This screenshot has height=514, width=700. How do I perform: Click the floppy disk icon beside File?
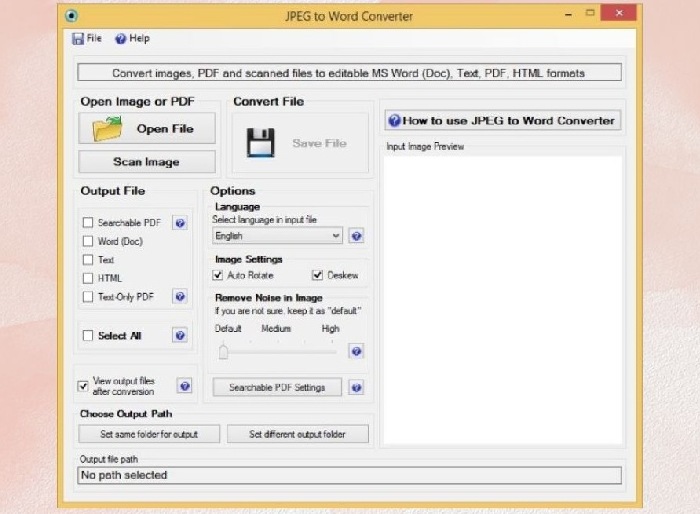pyautogui.click(x=78, y=39)
